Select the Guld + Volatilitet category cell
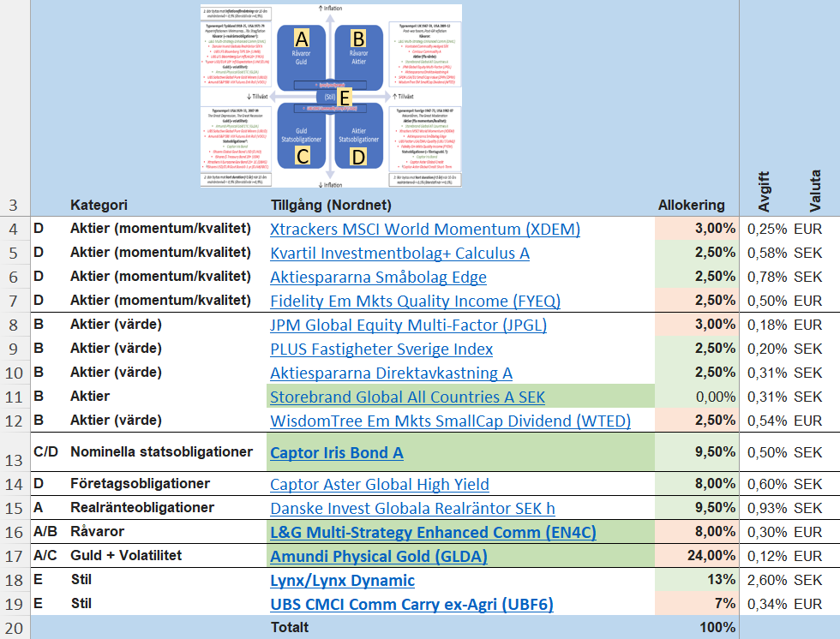840x639 pixels. coord(126,556)
